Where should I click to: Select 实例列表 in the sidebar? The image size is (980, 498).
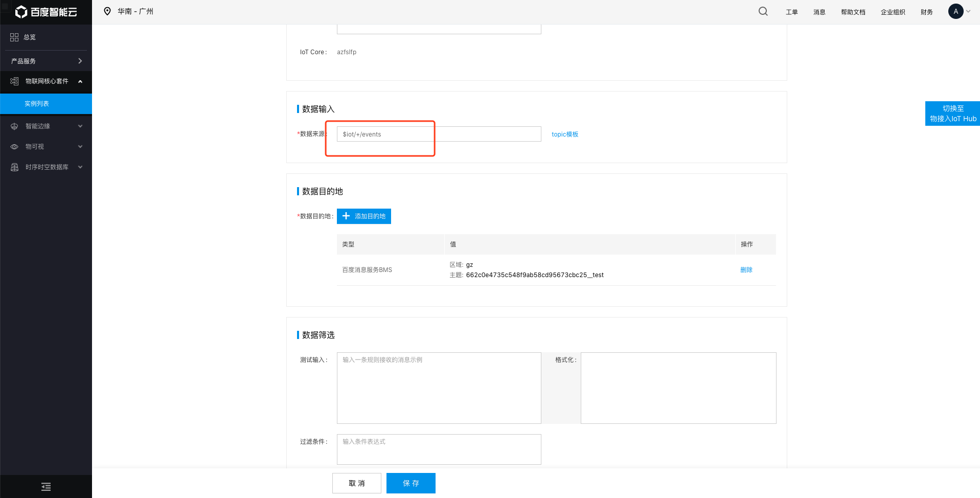pyautogui.click(x=46, y=104)
